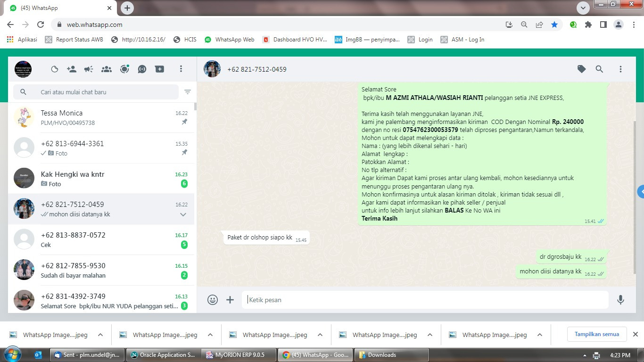
Task: Open Chrome three-dot menu
Action: [x=633, y=25]
